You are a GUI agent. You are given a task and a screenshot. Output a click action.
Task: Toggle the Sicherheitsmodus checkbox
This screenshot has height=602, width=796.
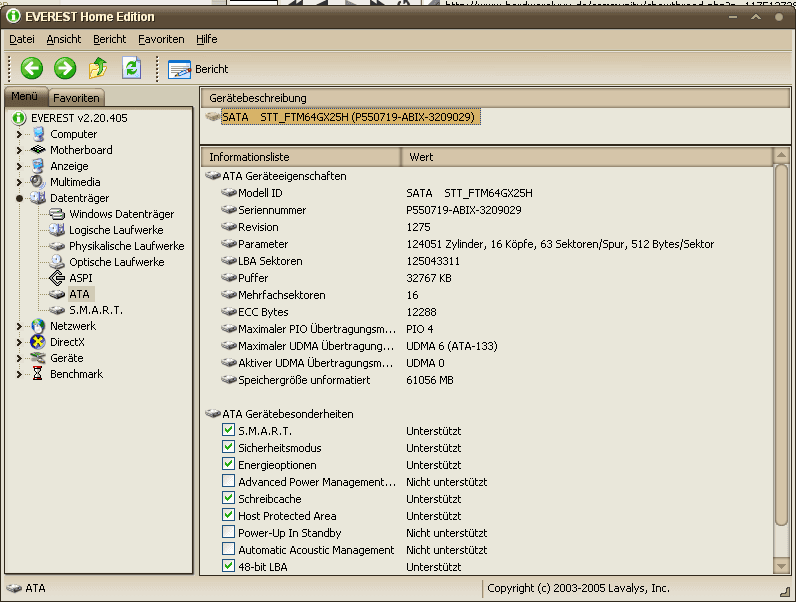(228, 447)
